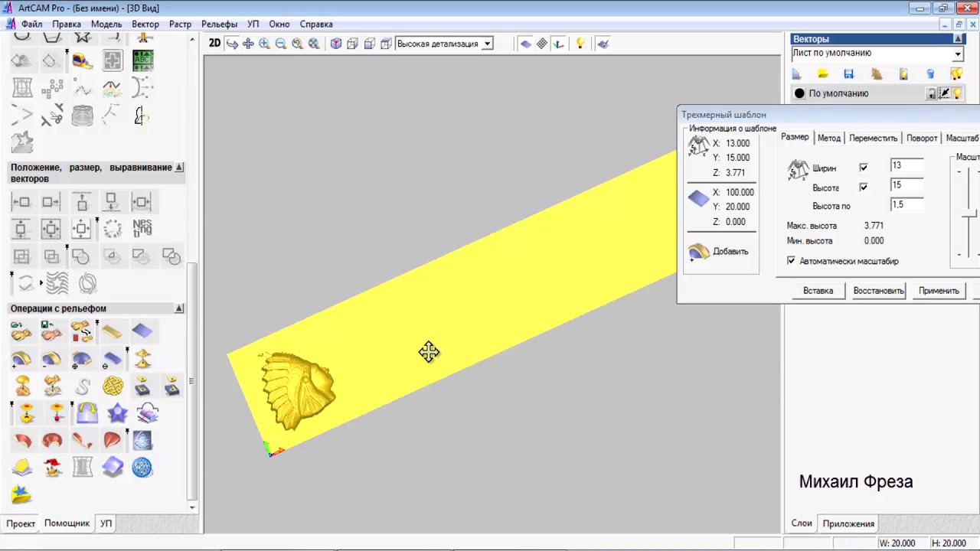
Task: Click the align left edges icon
Action: (21, 201)
